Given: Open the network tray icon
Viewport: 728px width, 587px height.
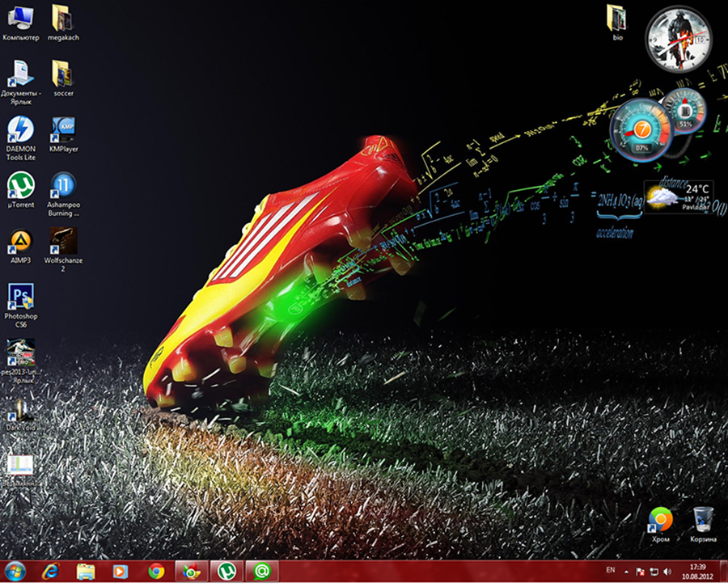Looking at the screenshot, I should (x=654, y=572).
